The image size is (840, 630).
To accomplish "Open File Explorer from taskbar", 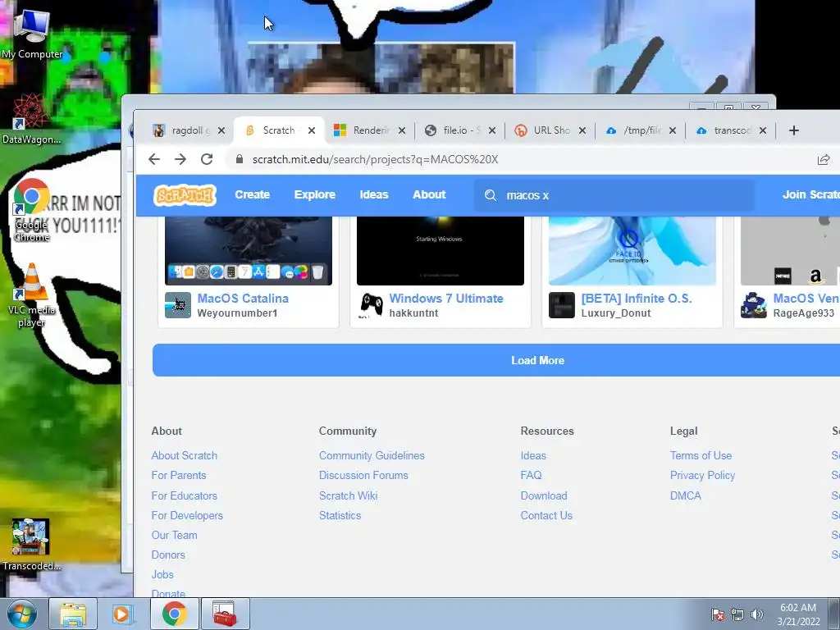I will coord(73,614).
